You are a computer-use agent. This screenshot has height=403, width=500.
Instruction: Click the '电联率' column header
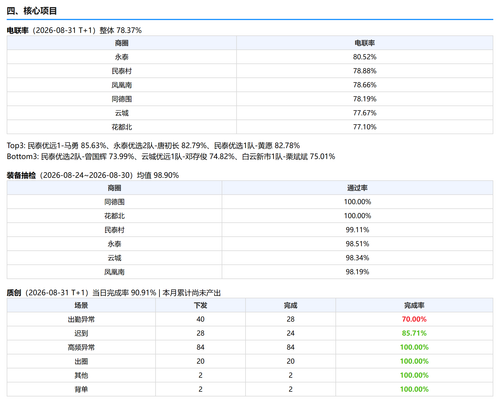tap(365, 43)
